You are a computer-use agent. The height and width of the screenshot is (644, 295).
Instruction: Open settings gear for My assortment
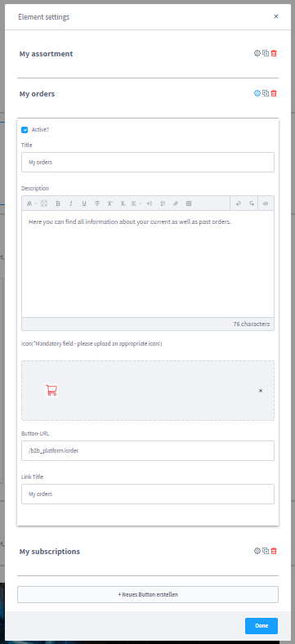[257, 53]
